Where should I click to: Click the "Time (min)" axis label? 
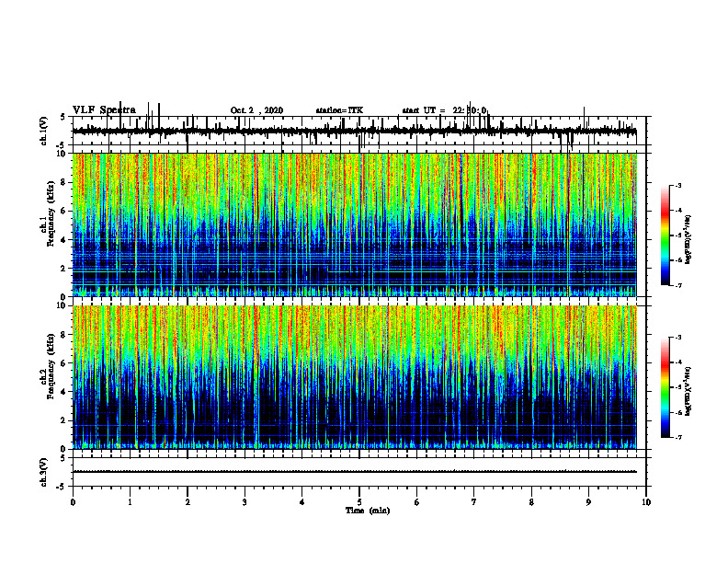pyautogui.click(x=368, y=511)
